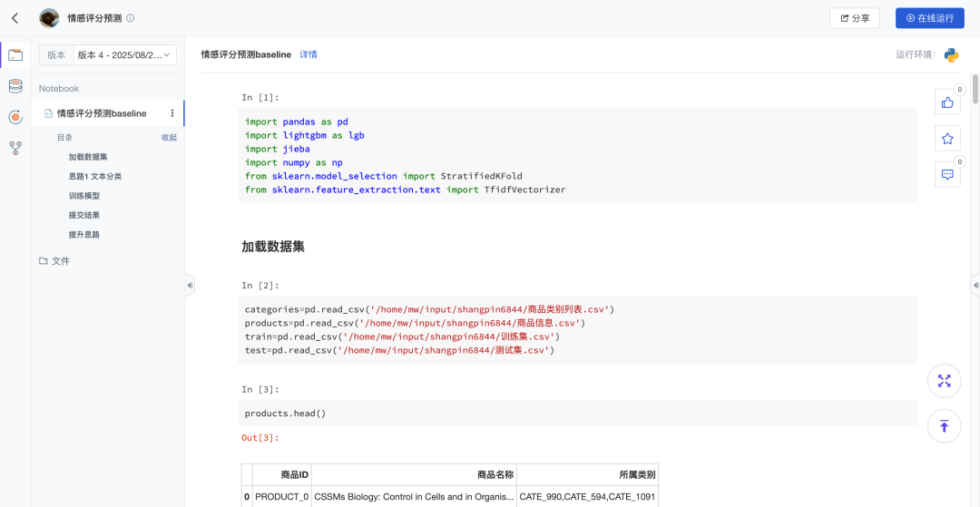Show info icon next to 情感评分预测 title
Screen dimensions: 980x507
131,18
